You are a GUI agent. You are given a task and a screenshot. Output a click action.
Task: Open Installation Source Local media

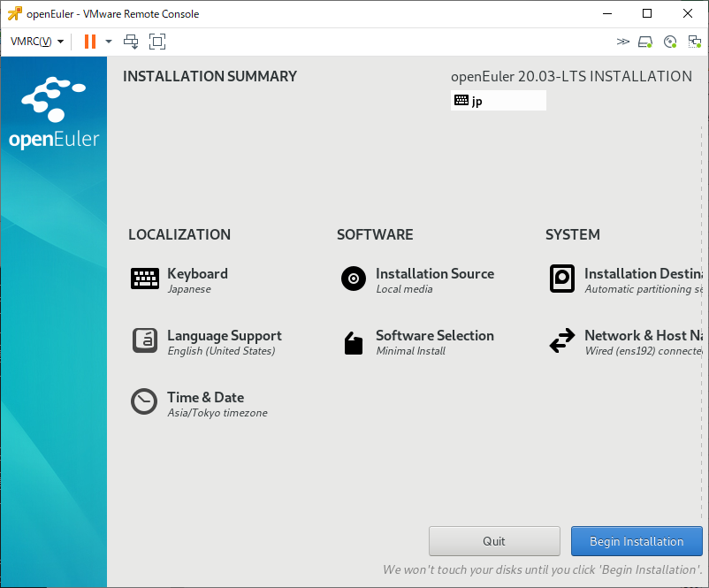pos(435,280)
